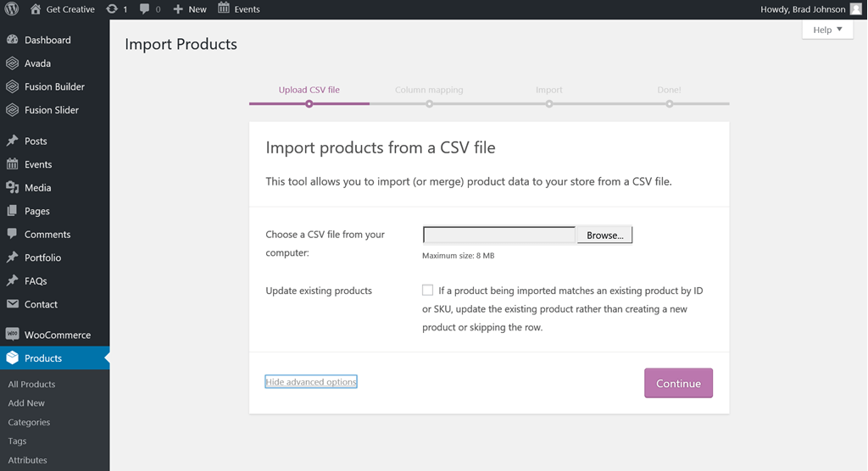The image size is (868, 471).
Task: Click the Events calendar icon in admin bar
Action: click(x=224, y=8)
